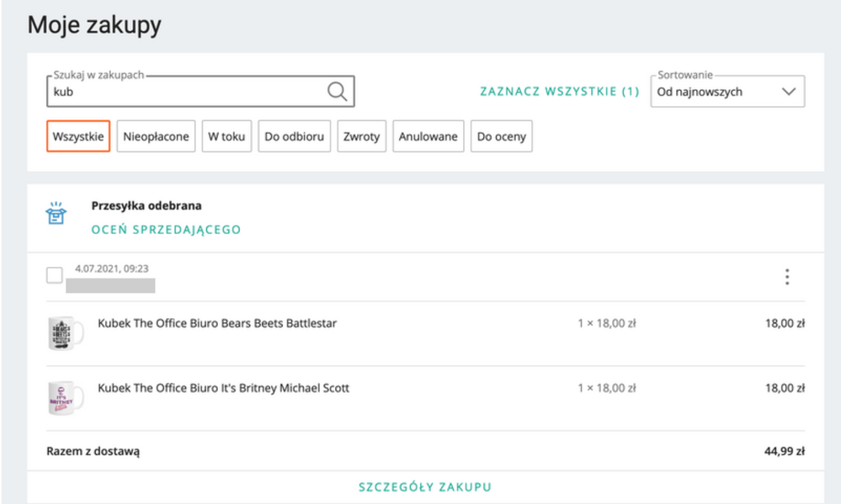Select the Zwroty filter
Screen dimensions: 841x504
[362, 136]
